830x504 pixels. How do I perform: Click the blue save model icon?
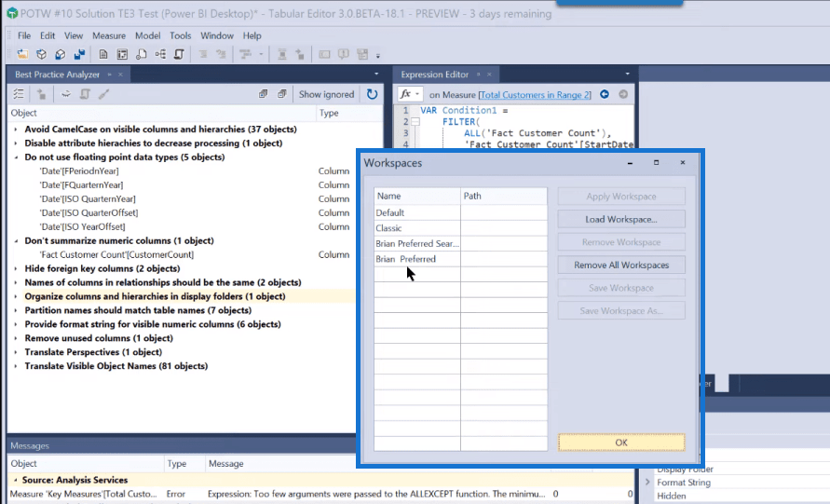(x=79, y=54)
